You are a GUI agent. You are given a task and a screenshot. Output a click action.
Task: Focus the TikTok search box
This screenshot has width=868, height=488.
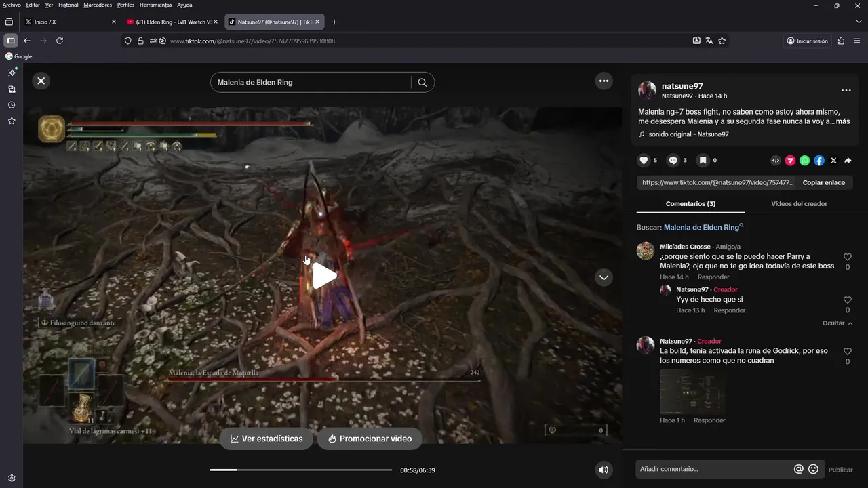click(312, 83)
